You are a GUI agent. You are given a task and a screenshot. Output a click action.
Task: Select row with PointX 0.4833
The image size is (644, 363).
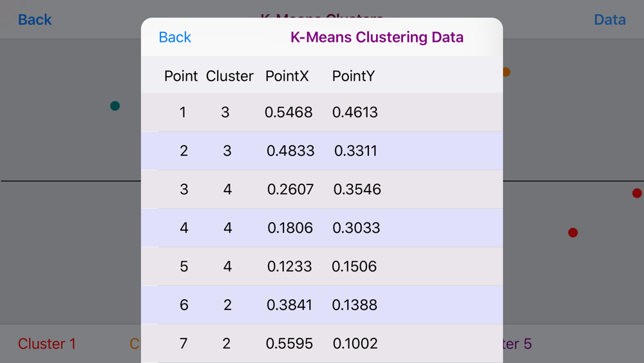(x=322, y=151)
